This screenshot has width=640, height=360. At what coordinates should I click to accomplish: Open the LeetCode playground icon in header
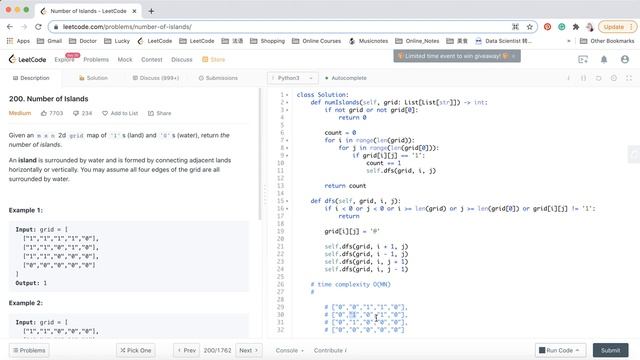click(583, 60)
